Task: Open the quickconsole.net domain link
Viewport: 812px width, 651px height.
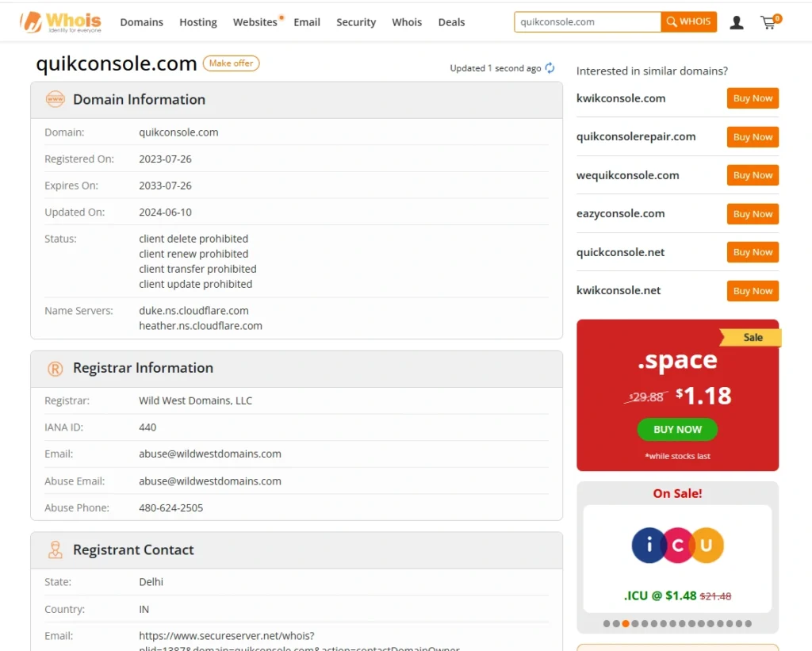Action: [x=620, y=252]
